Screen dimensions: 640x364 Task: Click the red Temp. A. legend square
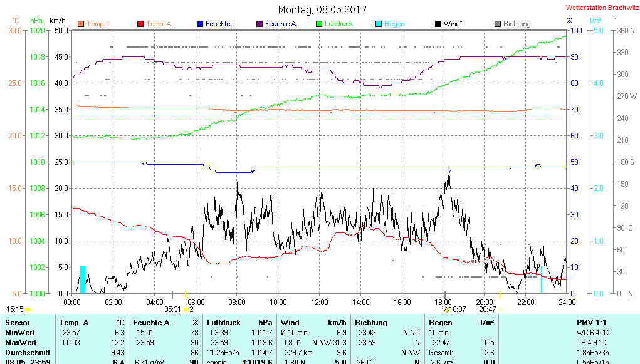tap(140, 24)
